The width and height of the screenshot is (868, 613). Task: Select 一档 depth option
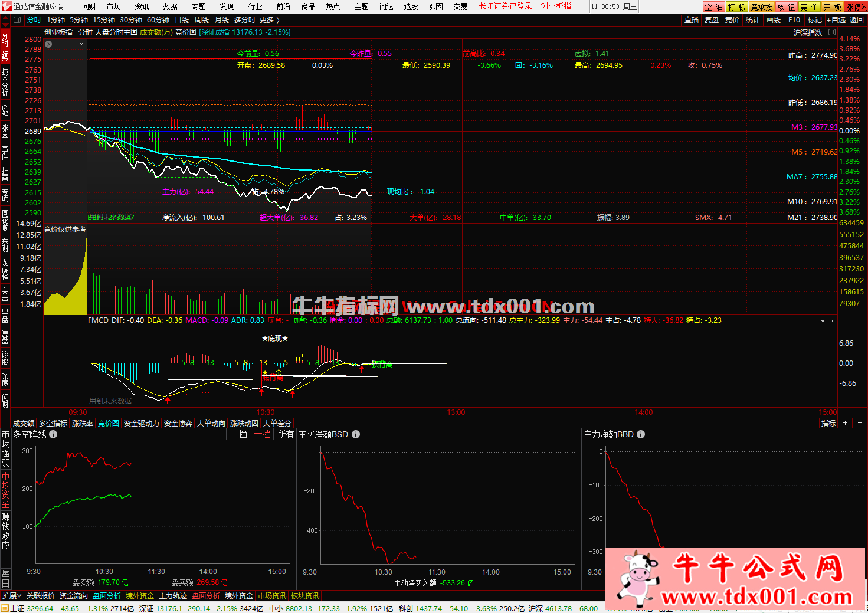point(239,434)
